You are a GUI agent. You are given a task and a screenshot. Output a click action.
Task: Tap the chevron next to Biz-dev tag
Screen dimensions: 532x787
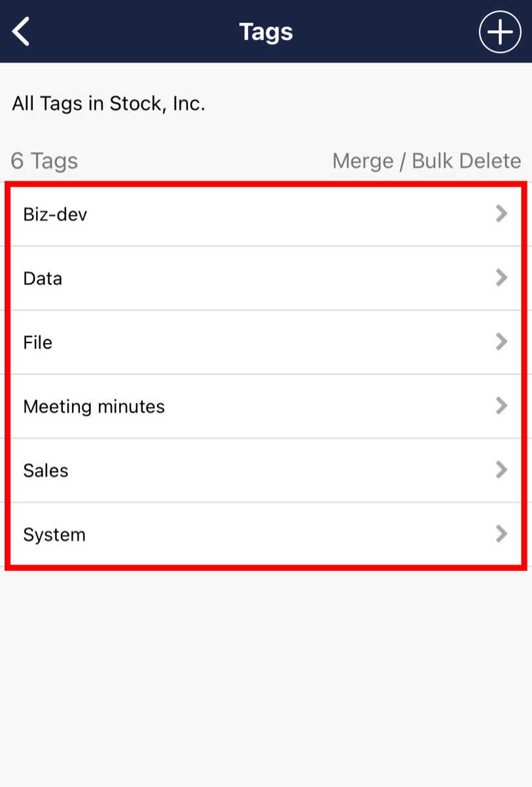click(502, 213)
